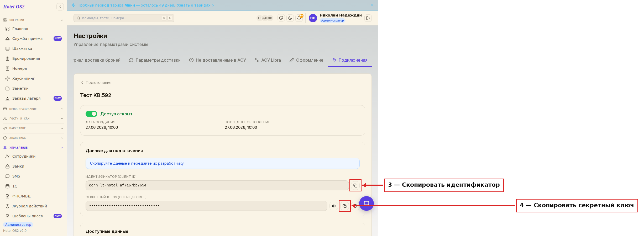Click the Администратор badge at sidebar bottom
Image resolution: width=644 pixels, height=236 pixels.
coord(18,225)
